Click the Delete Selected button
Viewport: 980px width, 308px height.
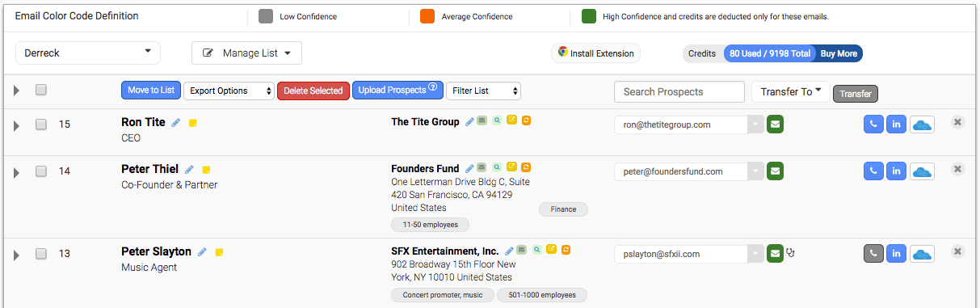coord(313,91)
